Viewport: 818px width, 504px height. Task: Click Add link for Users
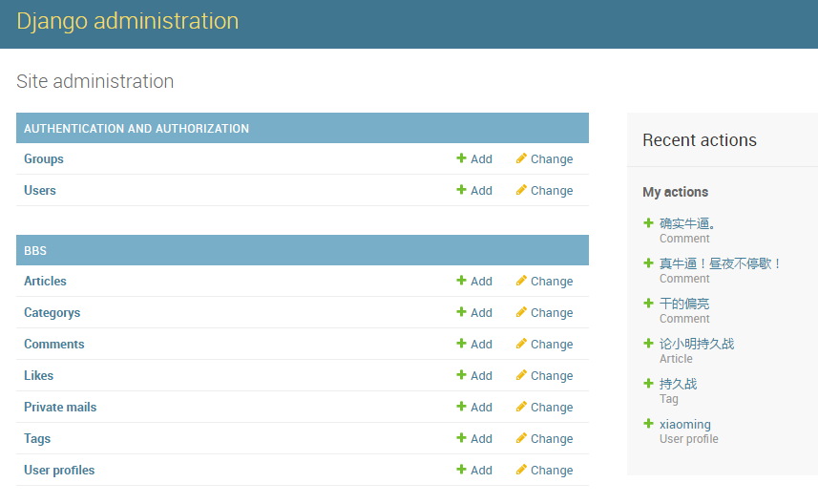pyautogui.click(x=481, y=191)
